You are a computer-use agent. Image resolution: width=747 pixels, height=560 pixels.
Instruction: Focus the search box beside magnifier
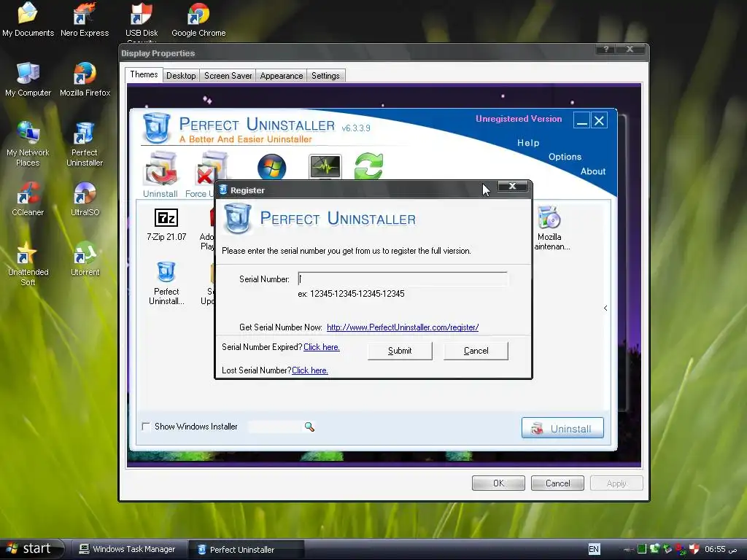pyautogui.click(x=275, y=427)
